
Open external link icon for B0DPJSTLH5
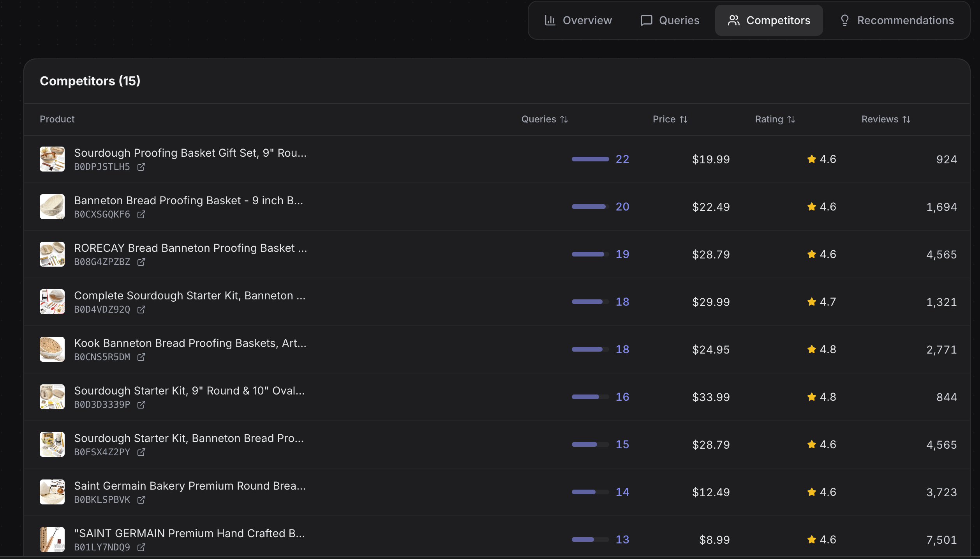141,167
